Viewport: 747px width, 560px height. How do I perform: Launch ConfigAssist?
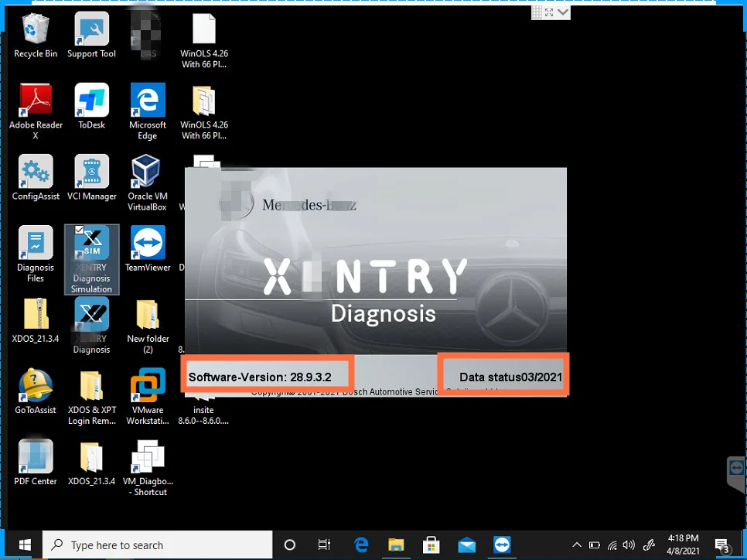click(x=36, y=177)
